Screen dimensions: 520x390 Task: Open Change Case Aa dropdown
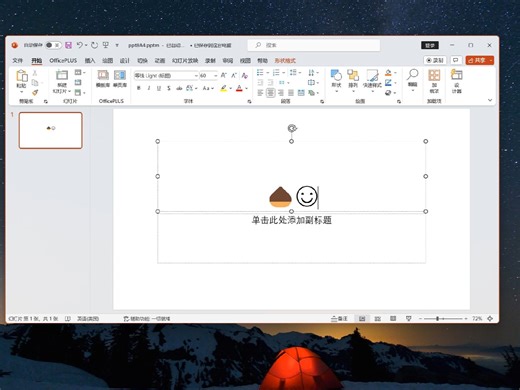[x=208, y=88]
